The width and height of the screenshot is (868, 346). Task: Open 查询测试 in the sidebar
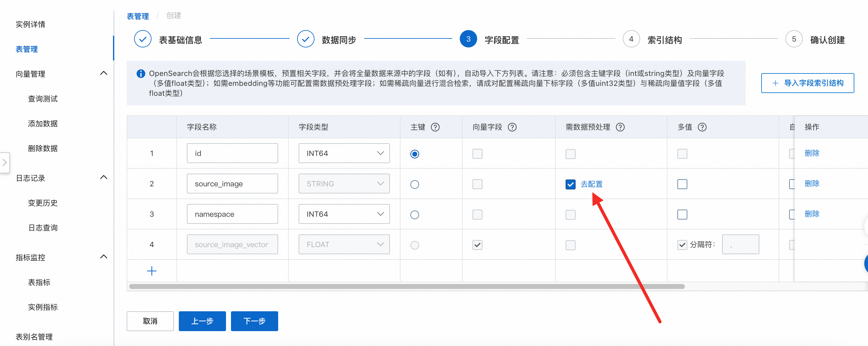pos(43,99)
